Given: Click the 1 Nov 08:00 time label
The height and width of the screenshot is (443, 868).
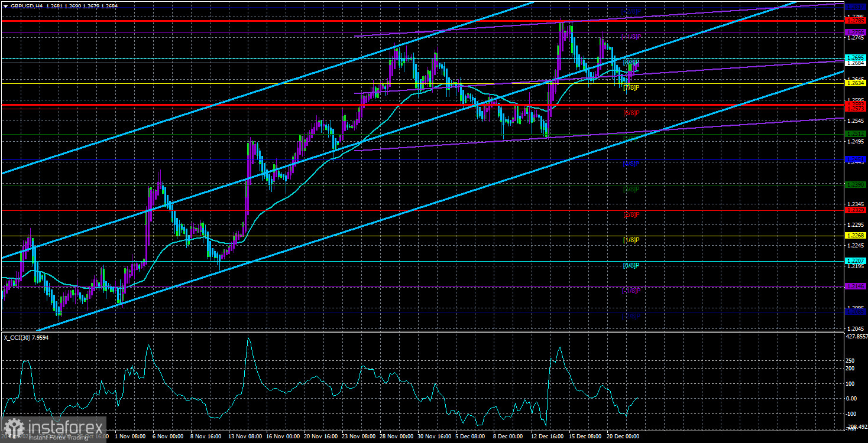Looking at the screenshot, I should [x=131, y=437].
